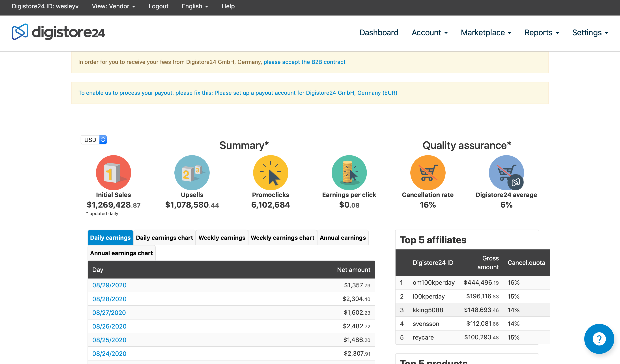Open the 08/27/2020 day link
The image size is (620, 364).
pyautogui.click(x=109, y=313)
